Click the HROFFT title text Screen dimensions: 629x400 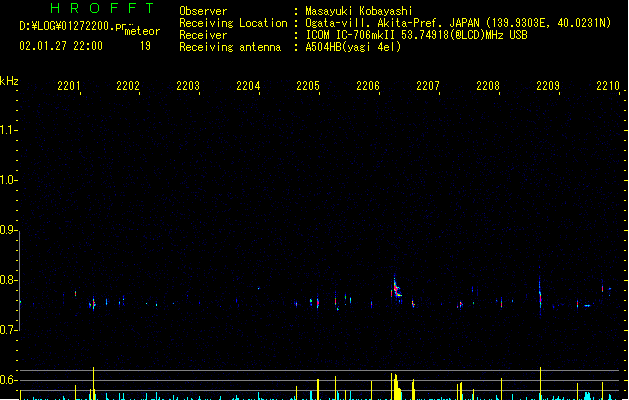(x=102, y=8)
